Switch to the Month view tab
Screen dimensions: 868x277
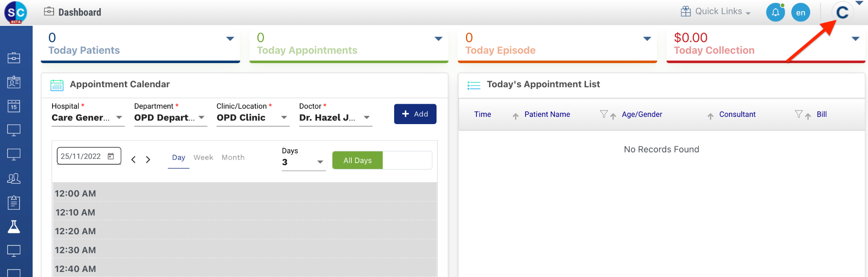[233, 158]
